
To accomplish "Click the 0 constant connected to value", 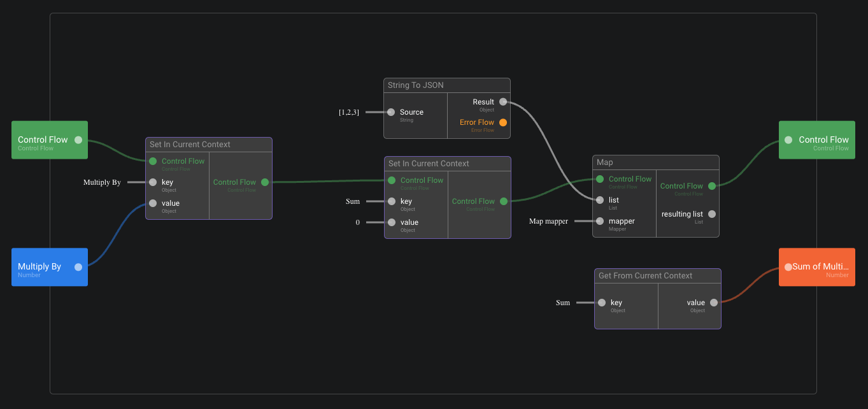I will (358, 222).
